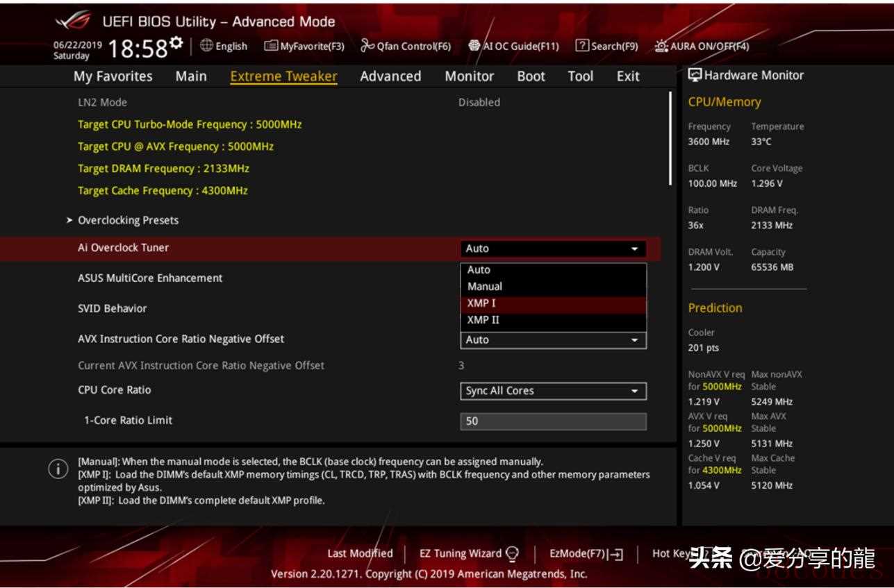Choose Auto in Ai Overclock Tuner list
Viewport: 894px width, 588px height.
click(553, 270)
